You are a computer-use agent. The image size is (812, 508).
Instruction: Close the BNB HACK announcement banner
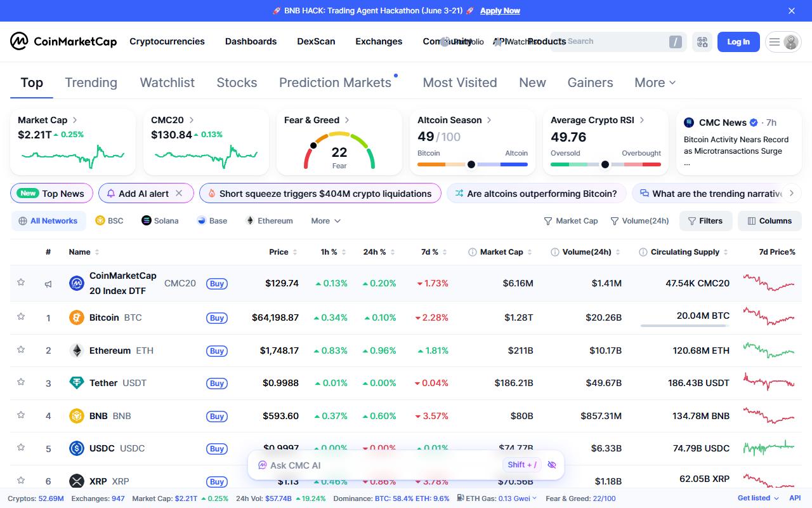792,11
